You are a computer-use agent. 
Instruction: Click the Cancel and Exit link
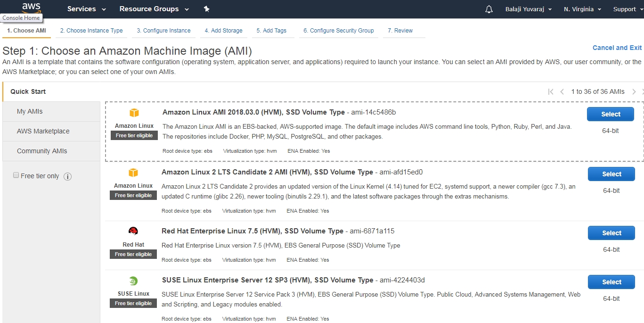pos(617,48)
